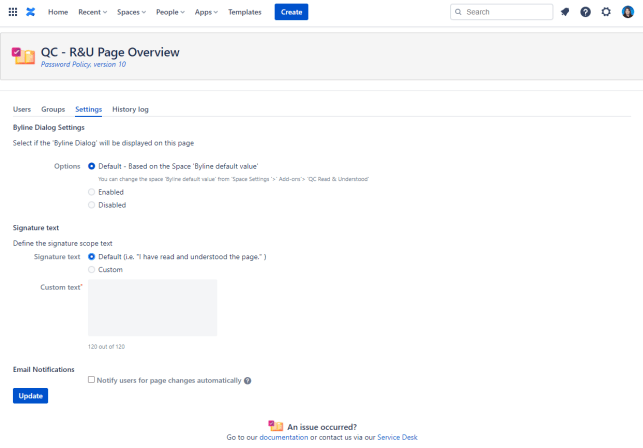Click into the Custom text area
The image size is (643, 448).
coord(153,308)
